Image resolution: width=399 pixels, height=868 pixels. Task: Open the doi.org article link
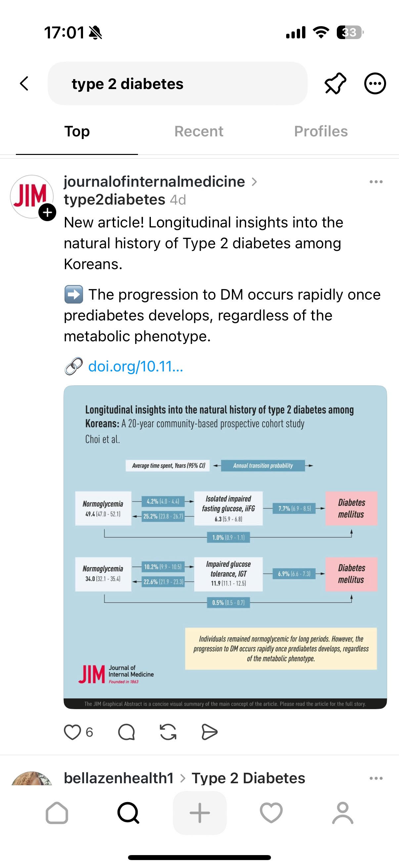coord(135,366)
